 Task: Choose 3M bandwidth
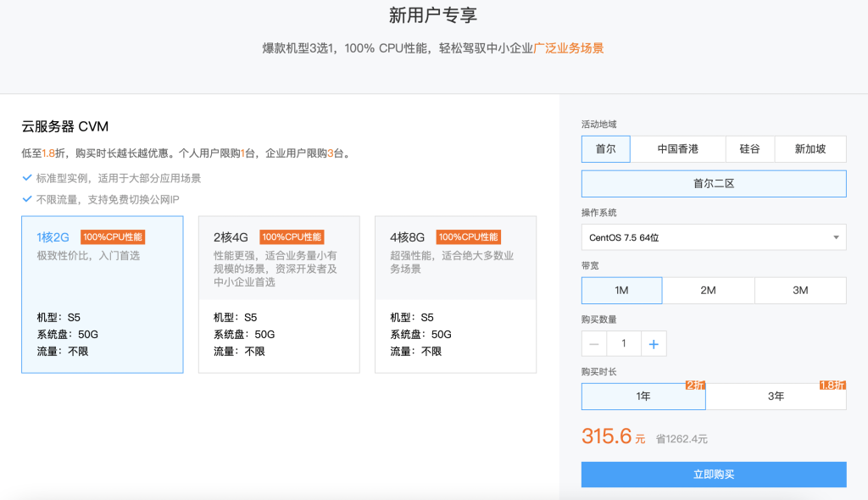click(800, 291)
